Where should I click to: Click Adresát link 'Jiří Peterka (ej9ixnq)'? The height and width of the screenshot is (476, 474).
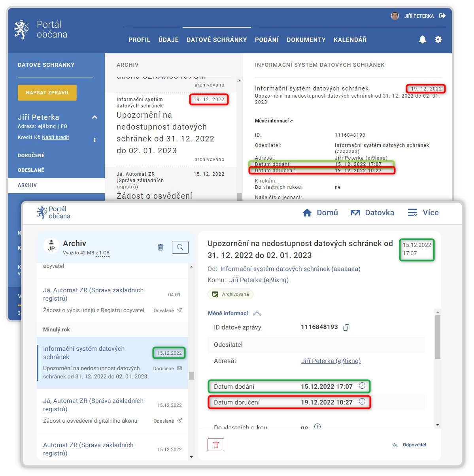[331, 361]
